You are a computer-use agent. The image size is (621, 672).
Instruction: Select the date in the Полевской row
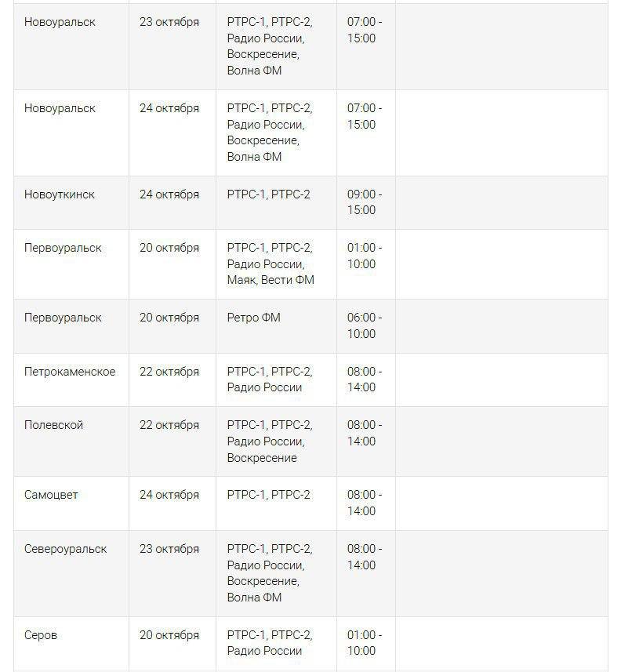(x=169, y=425)
